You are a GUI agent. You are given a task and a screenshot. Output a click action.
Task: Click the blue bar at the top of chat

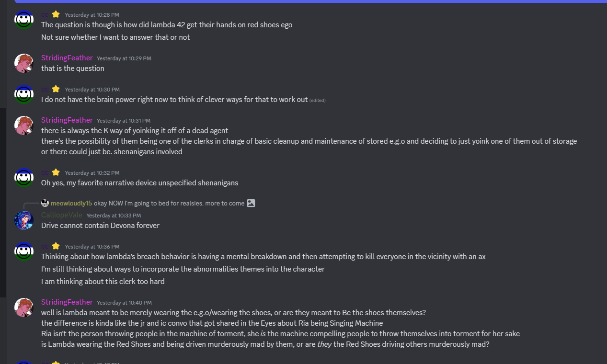(x=310, y=1)
